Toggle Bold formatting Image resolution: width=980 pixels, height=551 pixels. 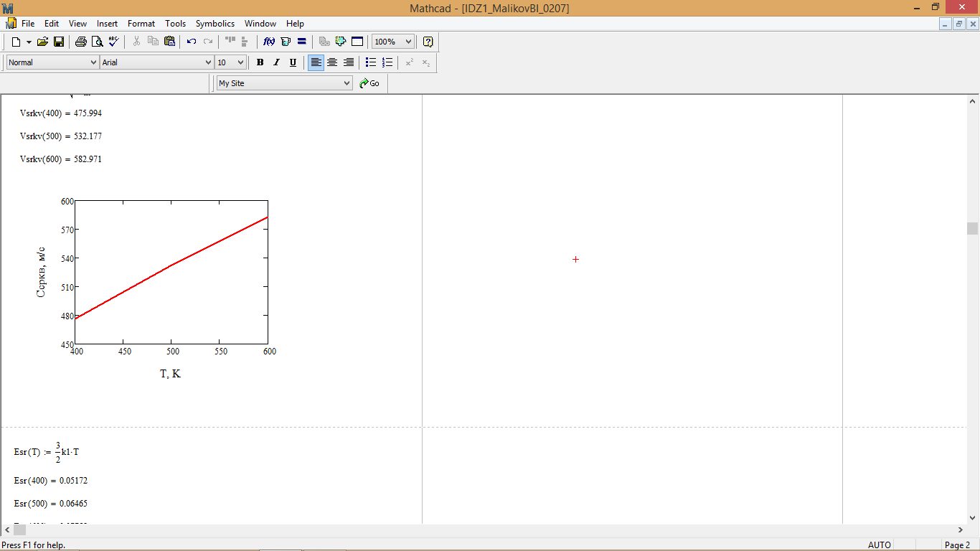tap(260, 62)
